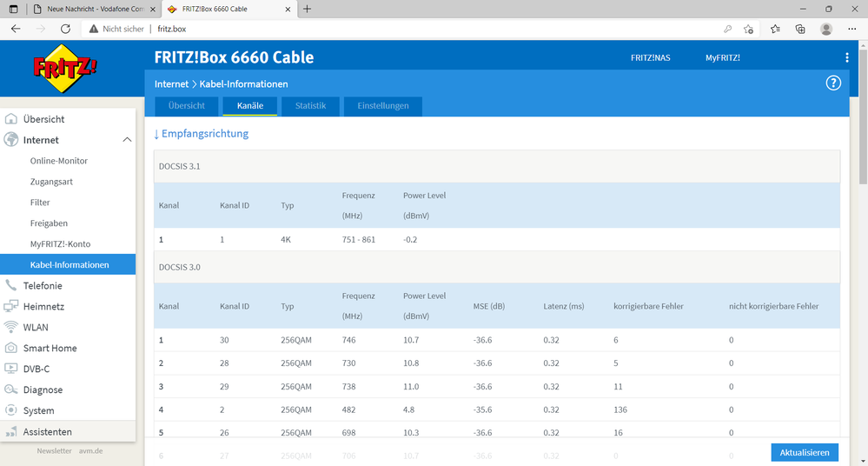Click the frequency cell 746
Screen dimensions: 868x466
348,340
